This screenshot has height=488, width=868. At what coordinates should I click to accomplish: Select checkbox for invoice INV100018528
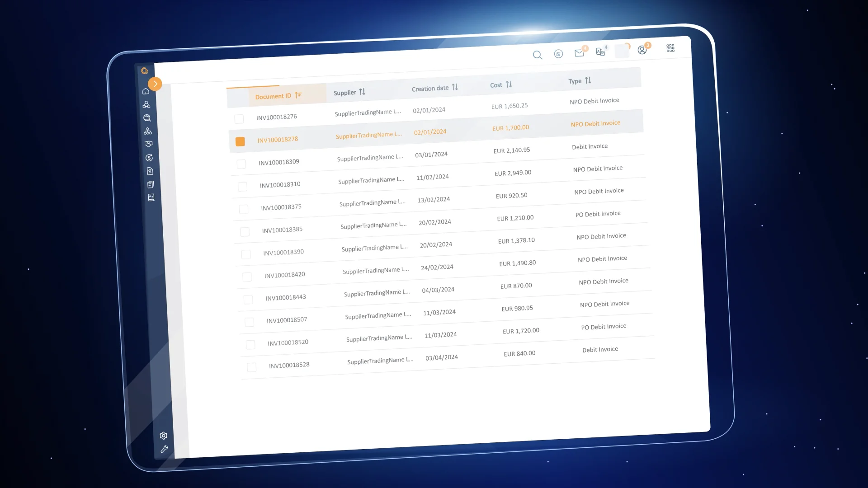pyautogui.click(x=252, y=367)
